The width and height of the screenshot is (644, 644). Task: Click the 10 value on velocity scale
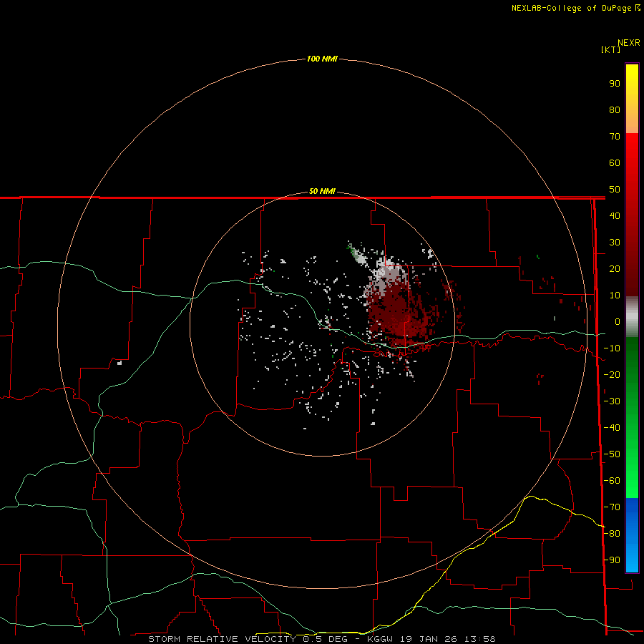[615, 296]
